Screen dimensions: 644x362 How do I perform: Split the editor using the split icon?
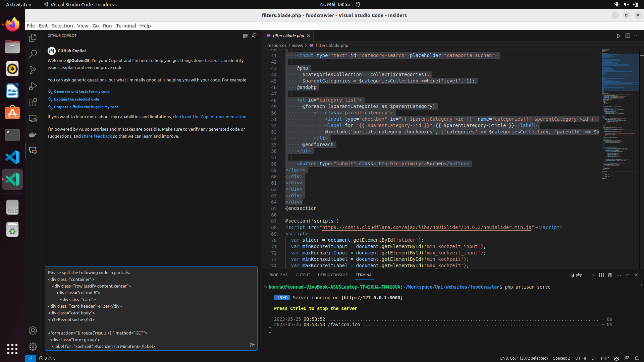coord(628,36)
